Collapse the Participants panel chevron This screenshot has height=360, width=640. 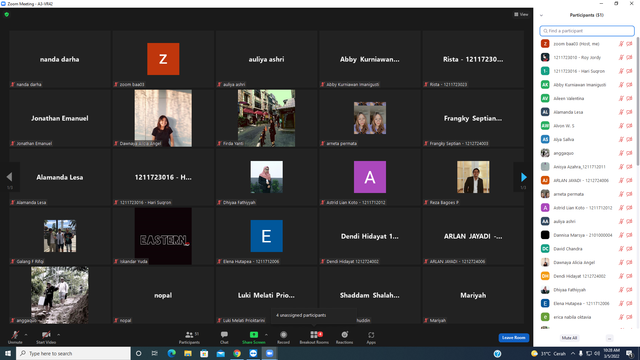coord(541,16)
